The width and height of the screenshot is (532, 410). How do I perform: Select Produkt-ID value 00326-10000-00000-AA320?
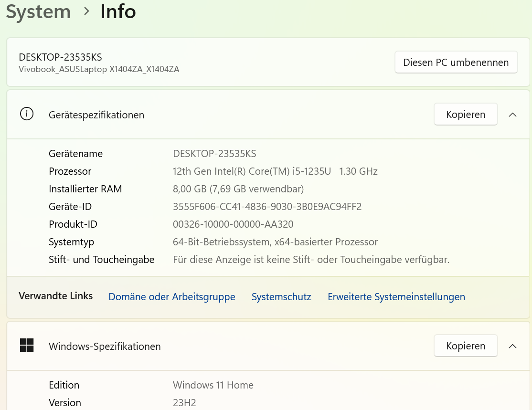(233, 224)
